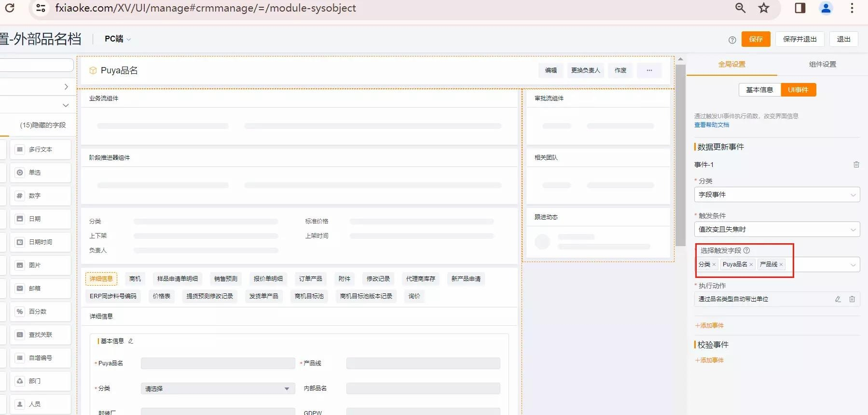Bookmark this page with the star icon
868x415 pixels.
pos(763,8)
